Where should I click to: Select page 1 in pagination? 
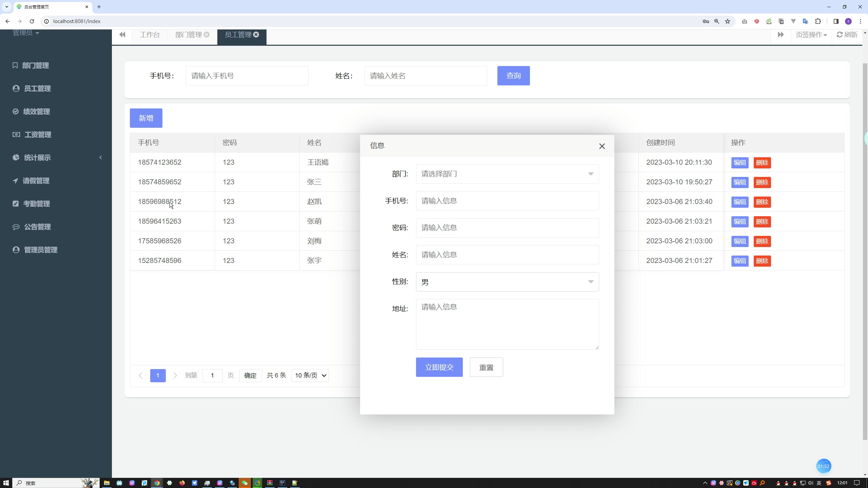click(x=158, y=375)
